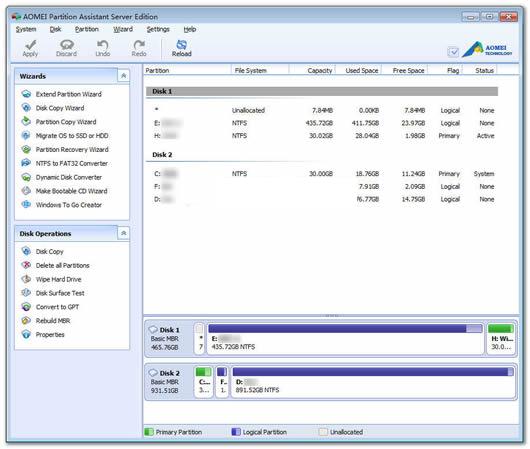This screenshot has height=449, width=530.
Task: Select D: row with 14.75GB free
Action: click(x=322, y=199)
